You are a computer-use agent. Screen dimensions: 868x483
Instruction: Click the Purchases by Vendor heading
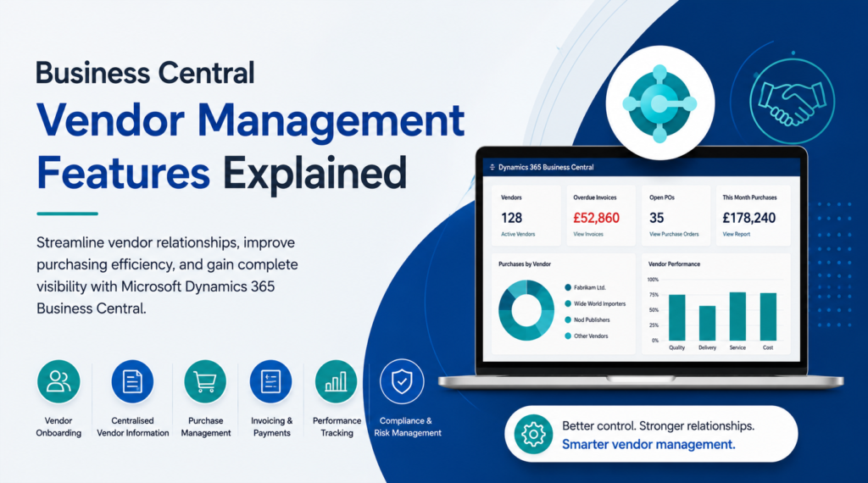point(525,264)
